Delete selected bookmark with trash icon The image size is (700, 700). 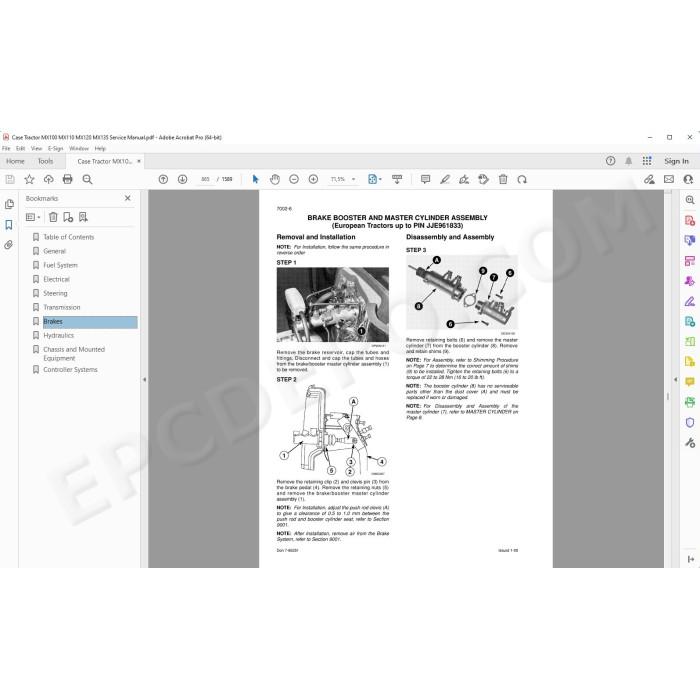[x=53, y=217]
